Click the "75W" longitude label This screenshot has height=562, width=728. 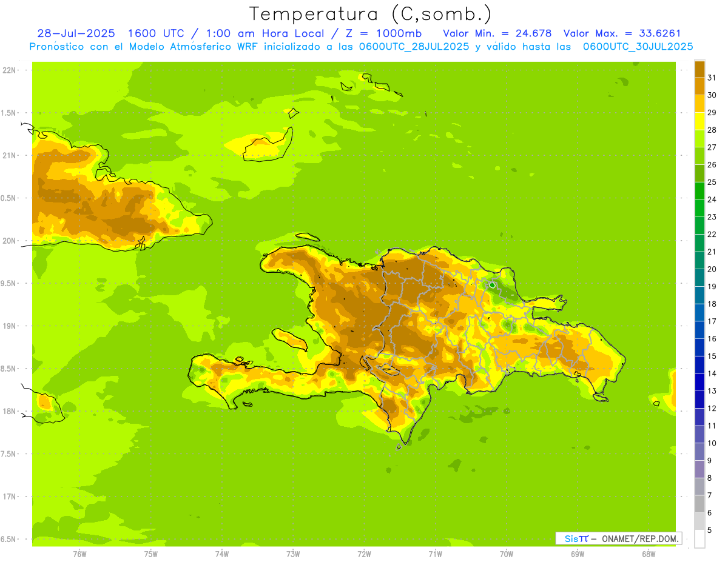coord(151,554)
